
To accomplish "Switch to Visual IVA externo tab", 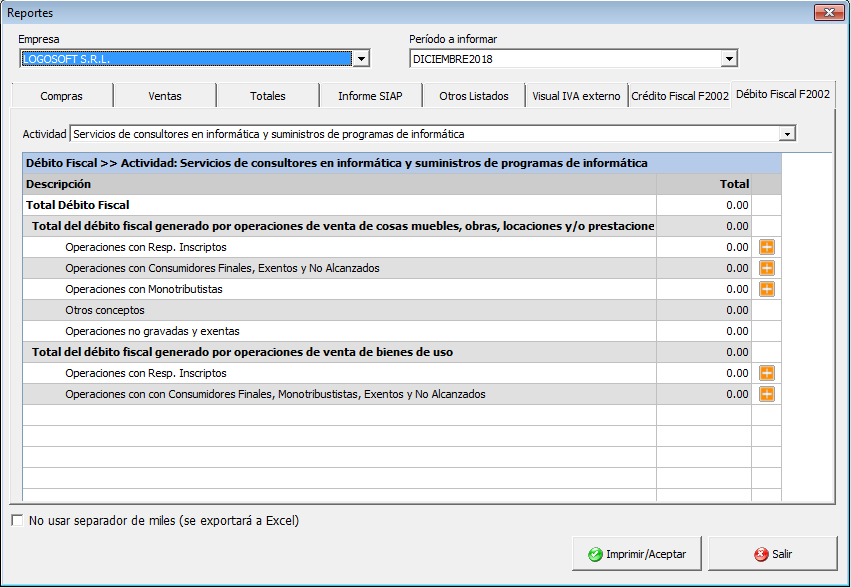I will point(576,96).
